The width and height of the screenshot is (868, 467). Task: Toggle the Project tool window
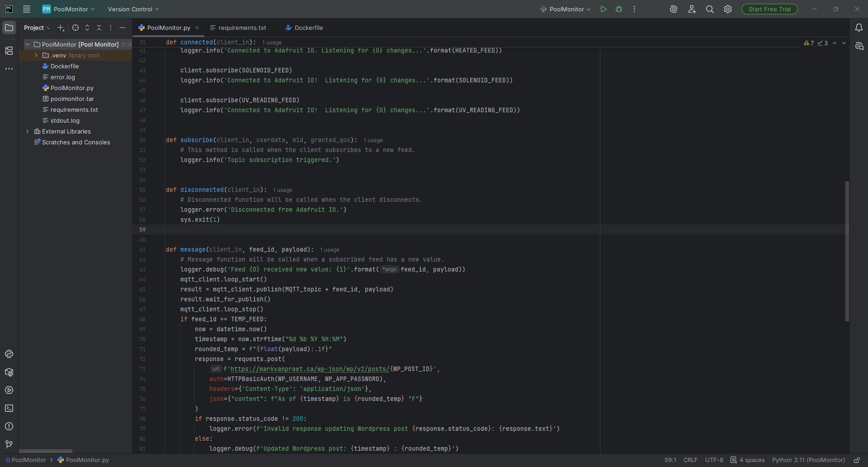[9, 28]
